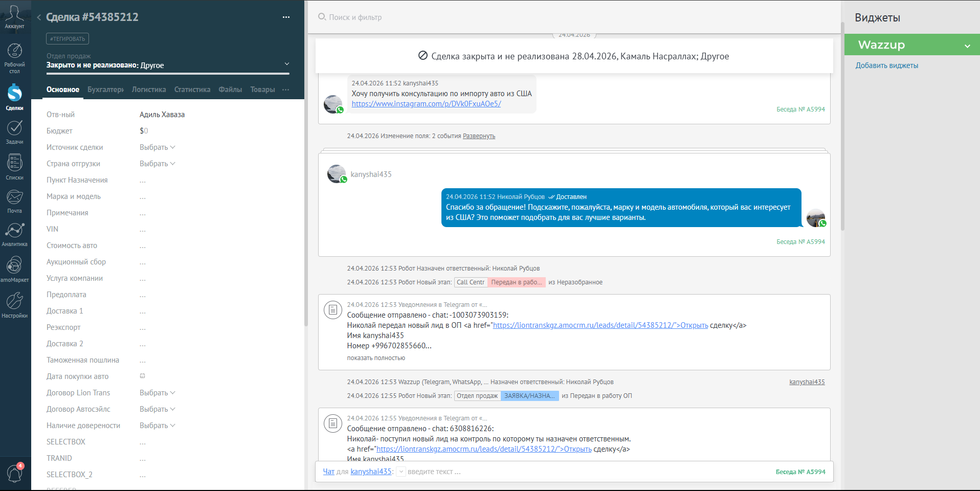Open Договор Lion Trans Выбрать dropdown

(x=158, y=393)
